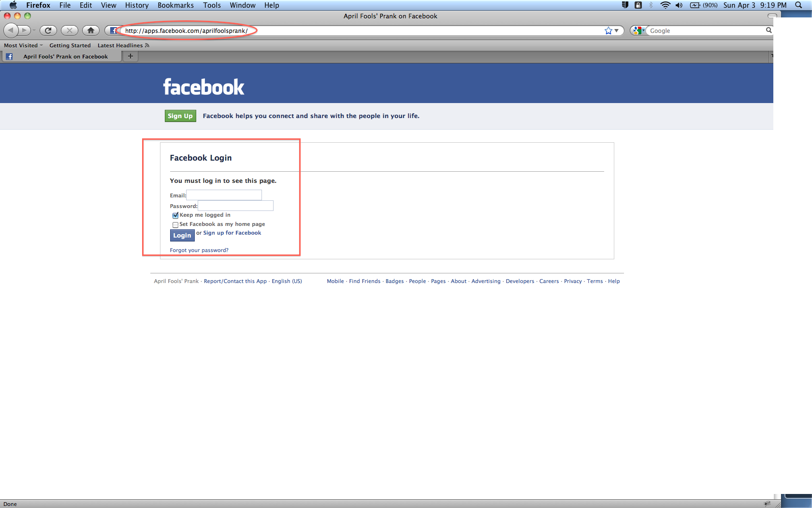Viewport: 812px width, 508px height.
Task: Open the Pages footer link
Action: 438,281
